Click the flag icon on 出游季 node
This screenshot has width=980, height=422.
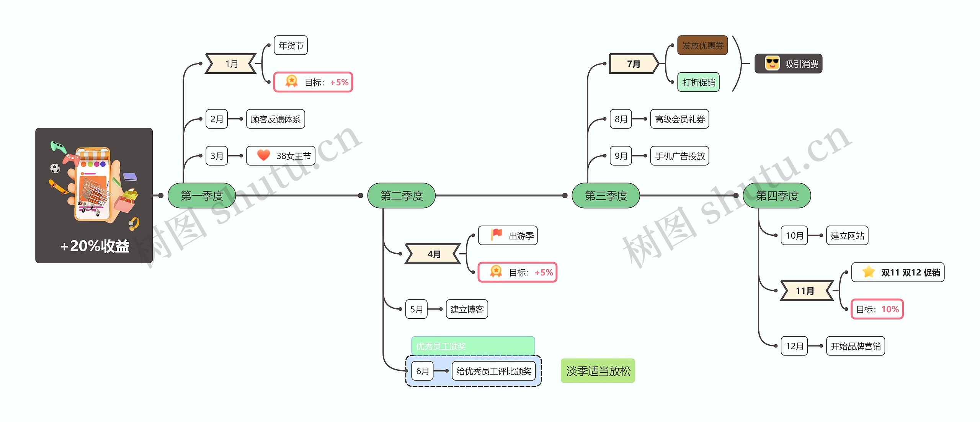[x=494, y=235]
